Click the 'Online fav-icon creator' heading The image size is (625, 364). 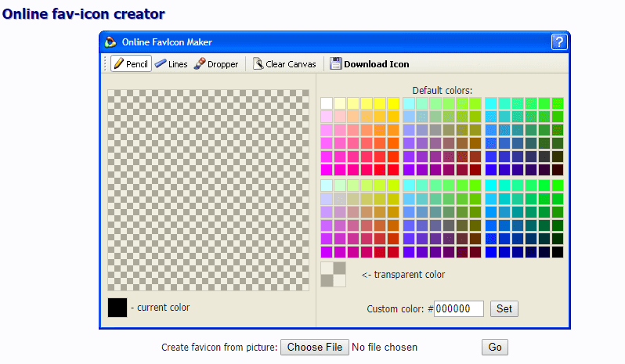click(83, 14)
